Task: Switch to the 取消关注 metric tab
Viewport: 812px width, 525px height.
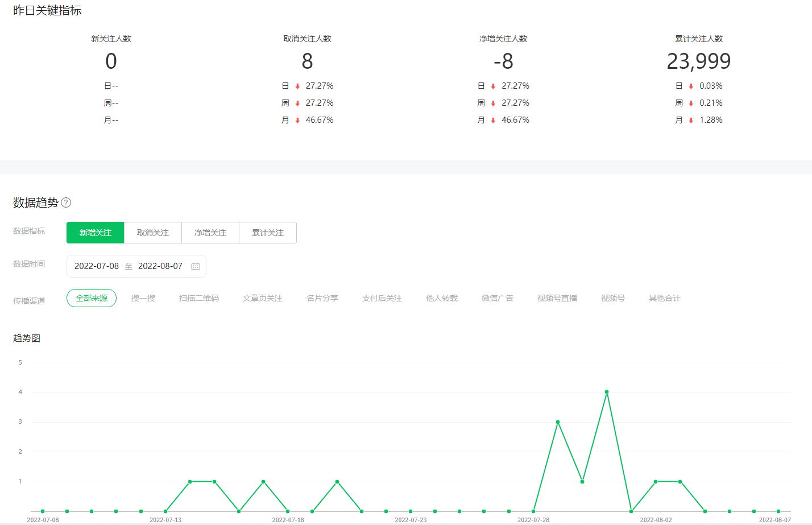Action: (153, 233)
